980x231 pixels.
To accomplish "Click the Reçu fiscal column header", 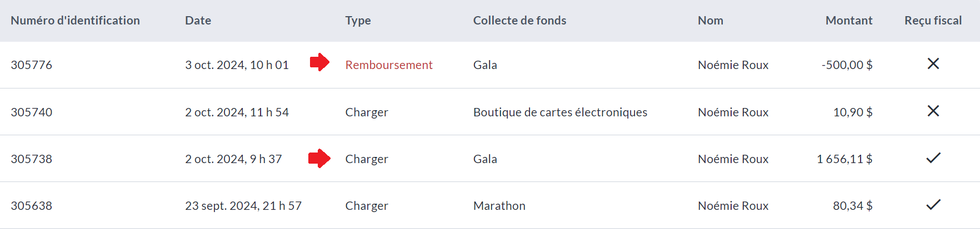I will pos(933,21).
